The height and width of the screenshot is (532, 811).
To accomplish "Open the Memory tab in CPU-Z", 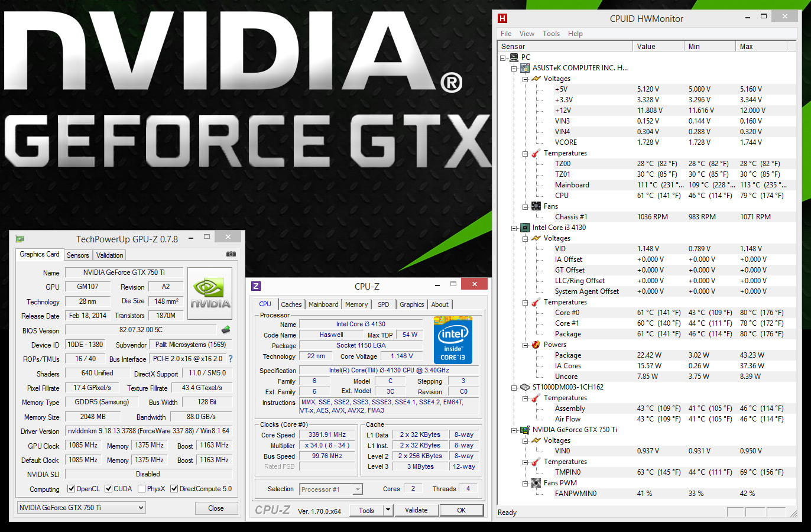I will (356, 304).
